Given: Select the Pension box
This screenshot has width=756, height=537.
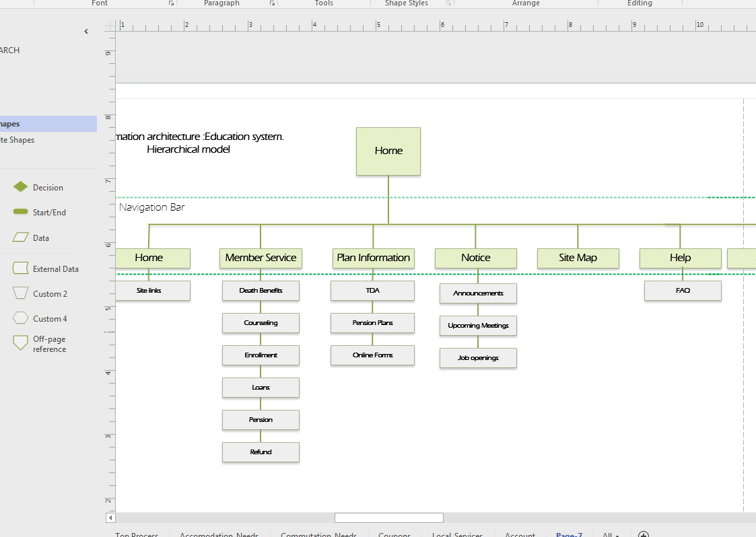Looking at the screenshot, I should pyautogui.click(x=261, y=420).
